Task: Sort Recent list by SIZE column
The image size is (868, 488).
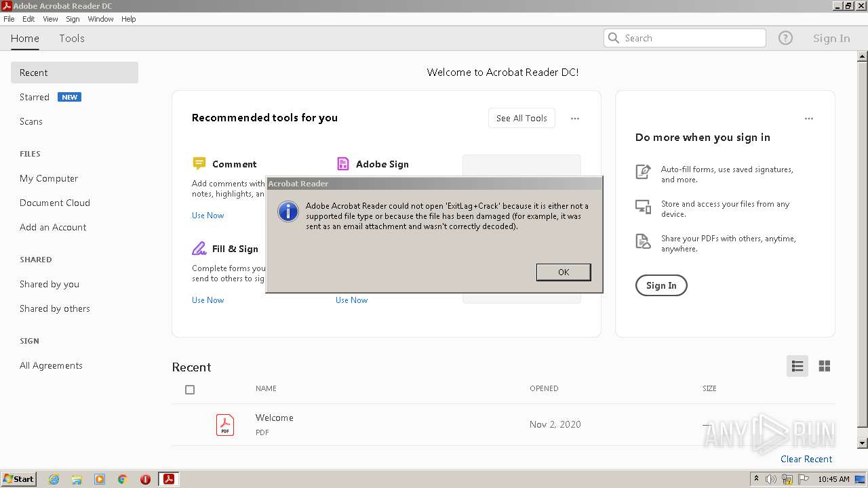Action: click(x=709, y=388)
